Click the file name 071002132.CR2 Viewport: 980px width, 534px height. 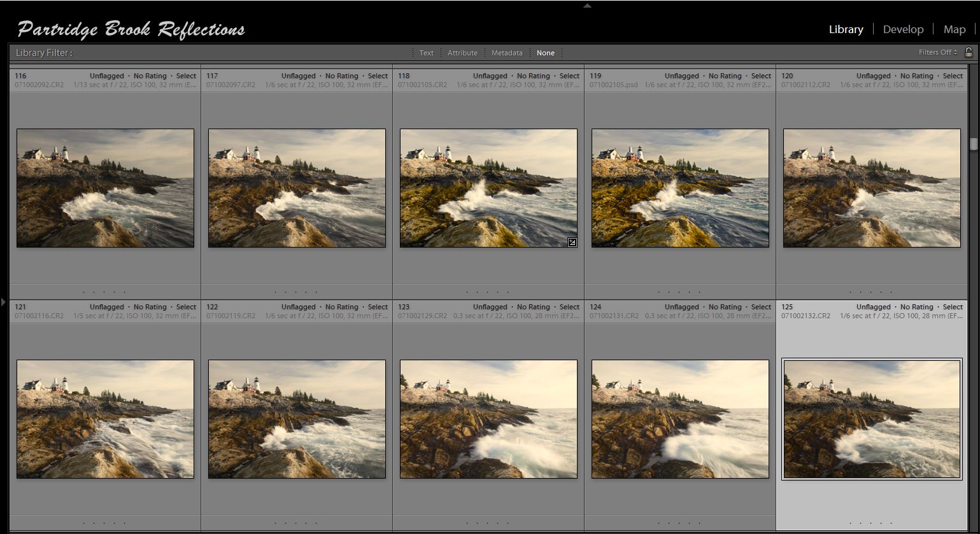(x=806, y=316)
